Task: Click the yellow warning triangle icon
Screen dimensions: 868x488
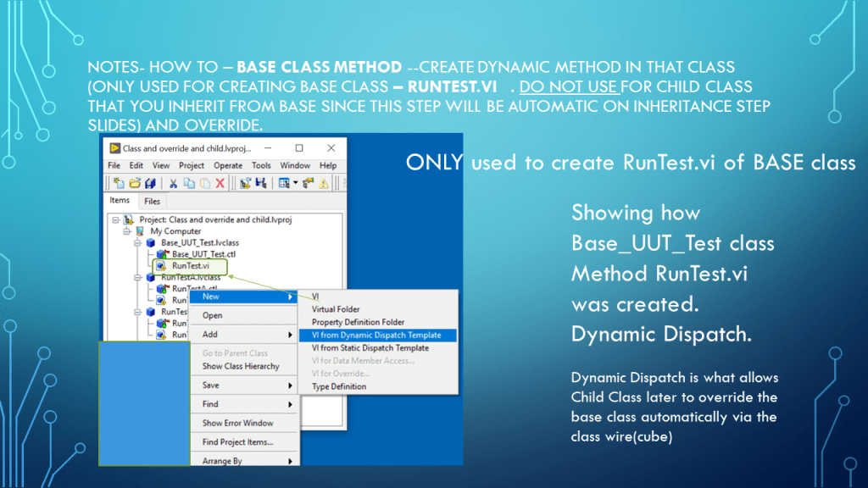Action: pos(322,182)
